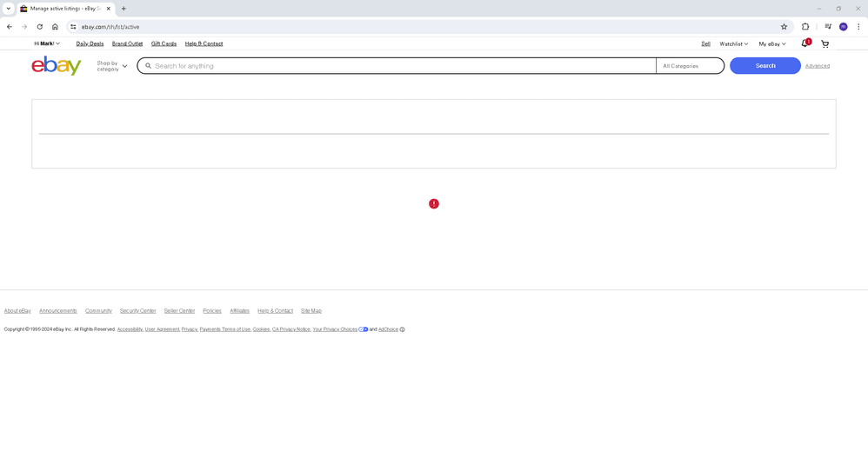The height and width of the screenshot is (471, 868).
Task: Open the Chrome three-dot menu
Action: (x=858, y=27)
